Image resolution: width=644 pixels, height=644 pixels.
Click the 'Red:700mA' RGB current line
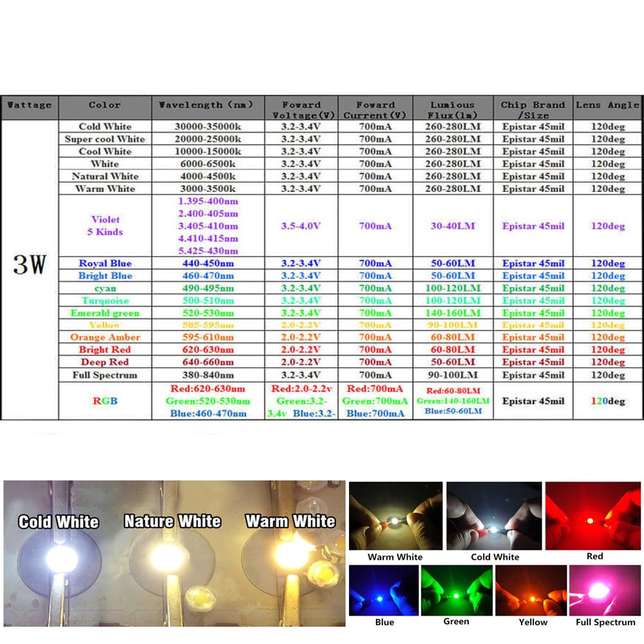(x=375, y=388)
